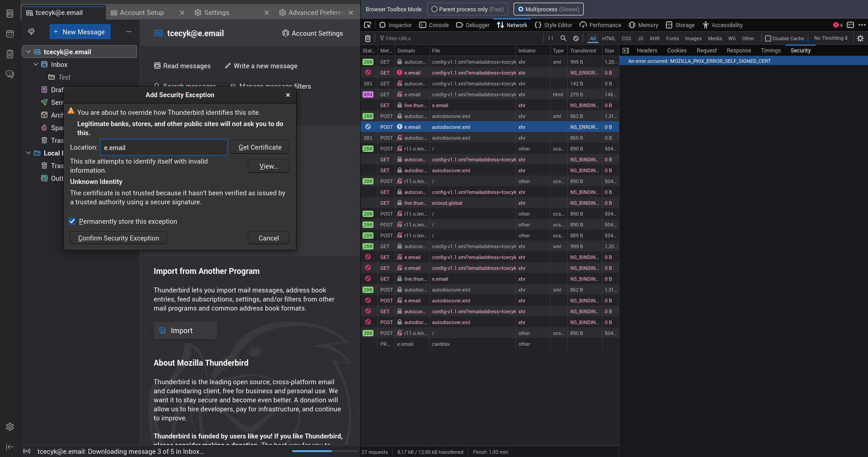Click the Import button
Screen dimensions: 868x457
tap(185, 330)
